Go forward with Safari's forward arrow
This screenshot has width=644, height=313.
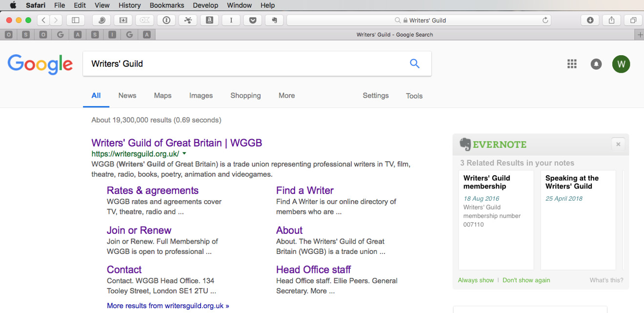click(x=56, y=20)
